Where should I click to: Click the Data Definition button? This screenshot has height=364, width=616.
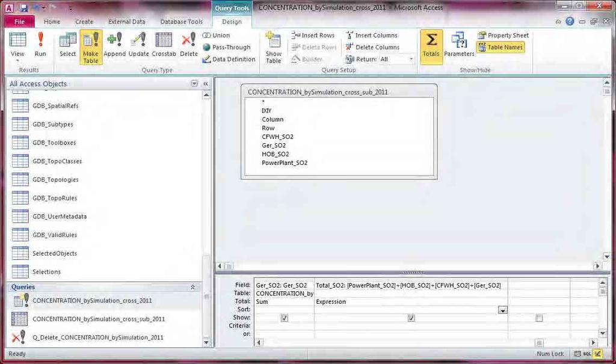click(229, 60)
